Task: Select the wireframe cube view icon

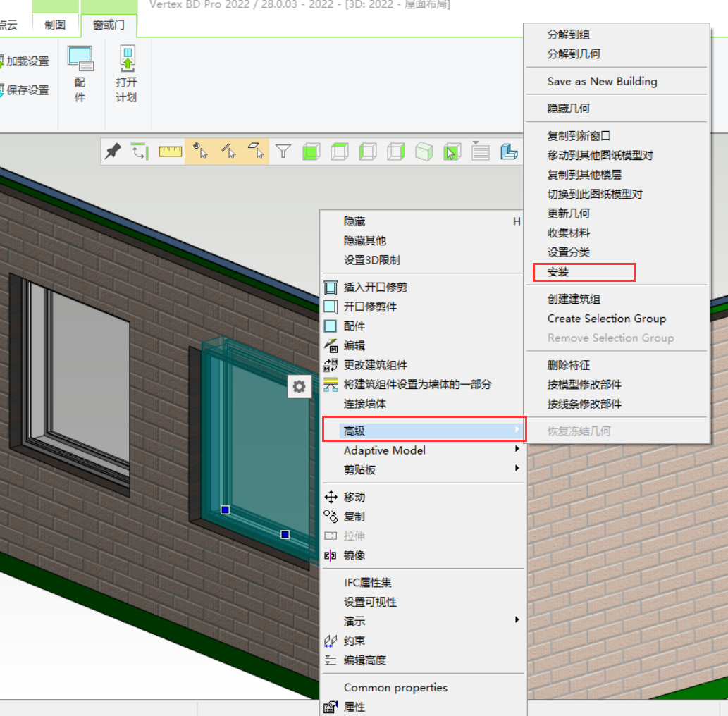Action: [x=340, y=152]
